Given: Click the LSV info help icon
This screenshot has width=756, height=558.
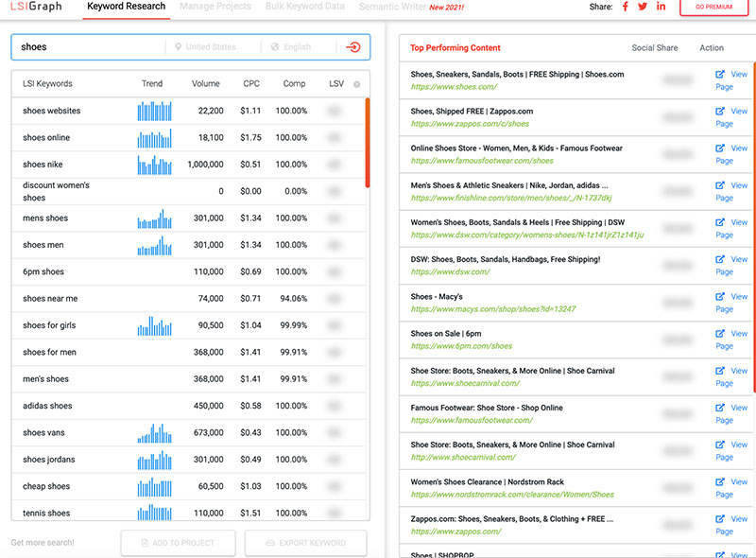Looking at the screenshot, I should point(357,84).
